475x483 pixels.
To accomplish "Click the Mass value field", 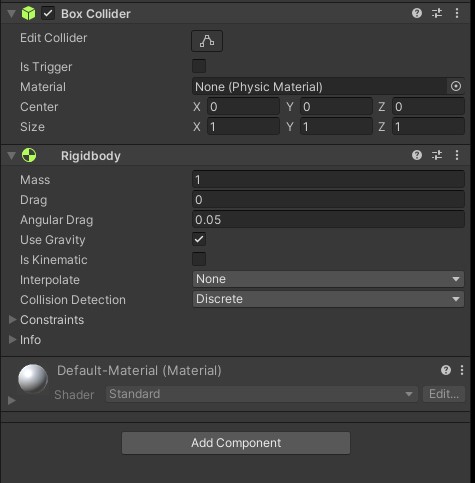I will point(328,180).
